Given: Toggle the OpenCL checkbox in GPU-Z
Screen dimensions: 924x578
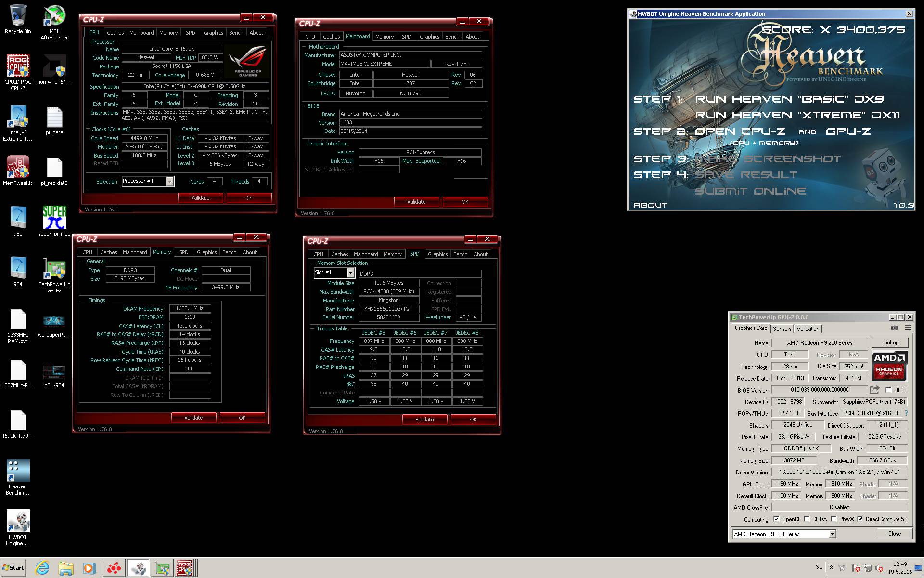Looking at the screenshot, I should tap(776, 519).
